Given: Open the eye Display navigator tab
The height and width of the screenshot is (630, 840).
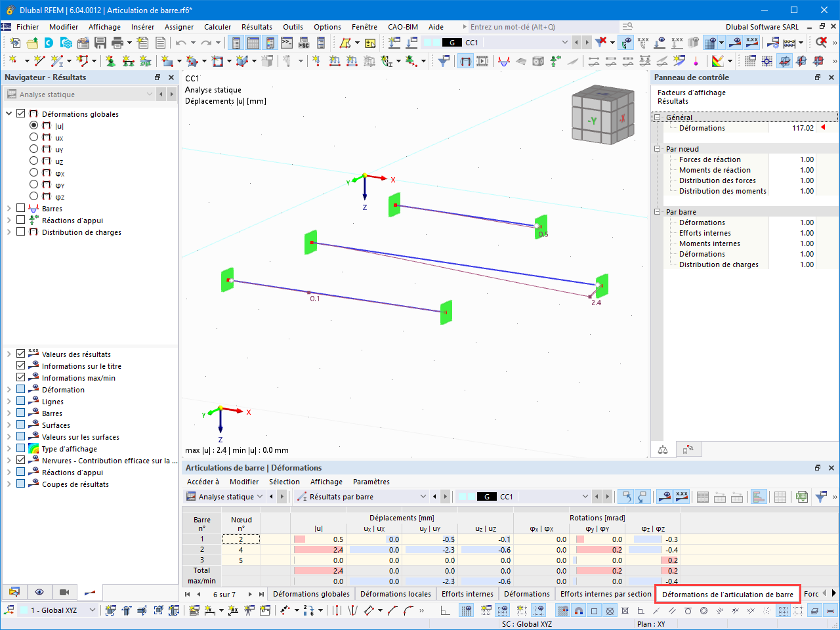Looking at the screenshot, I should pyautogui.click(x=39, y=592).
